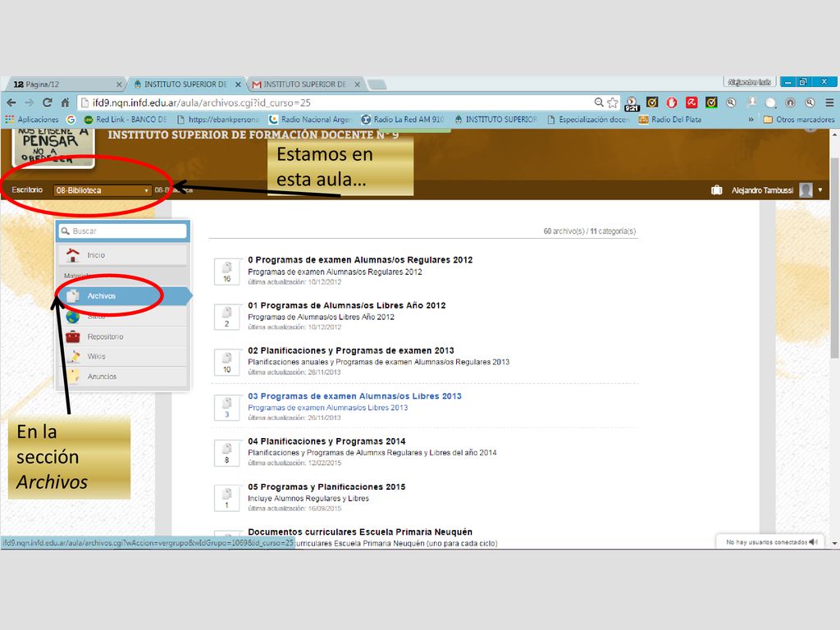Viewport: 840px width, 630px height.
Task: Reload the page with the refresh icon
Action: pos(47,103)
